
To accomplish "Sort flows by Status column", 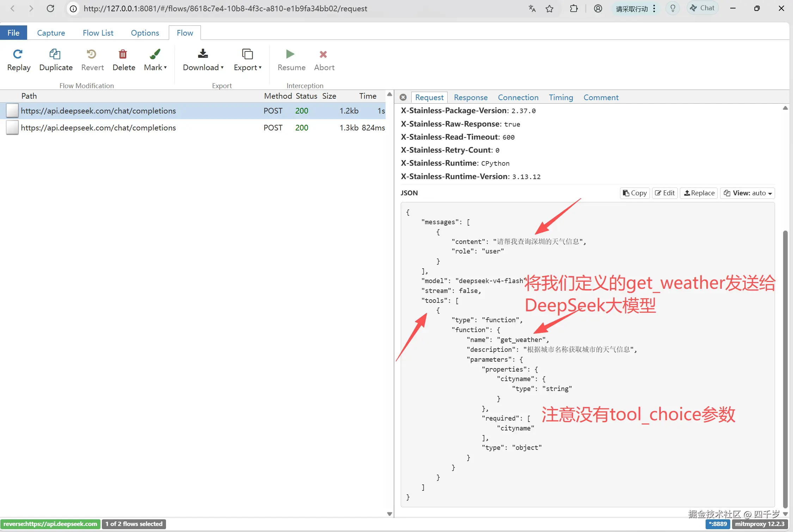I will pyautogui.click(x=306, y=96).
